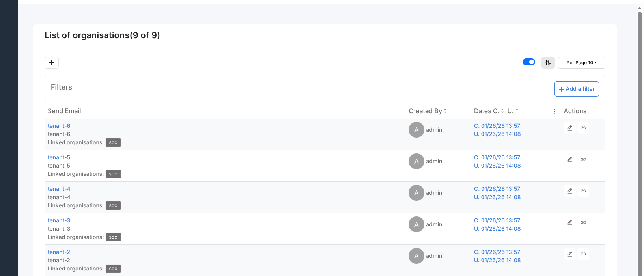Click the Filters panel label

62,87
